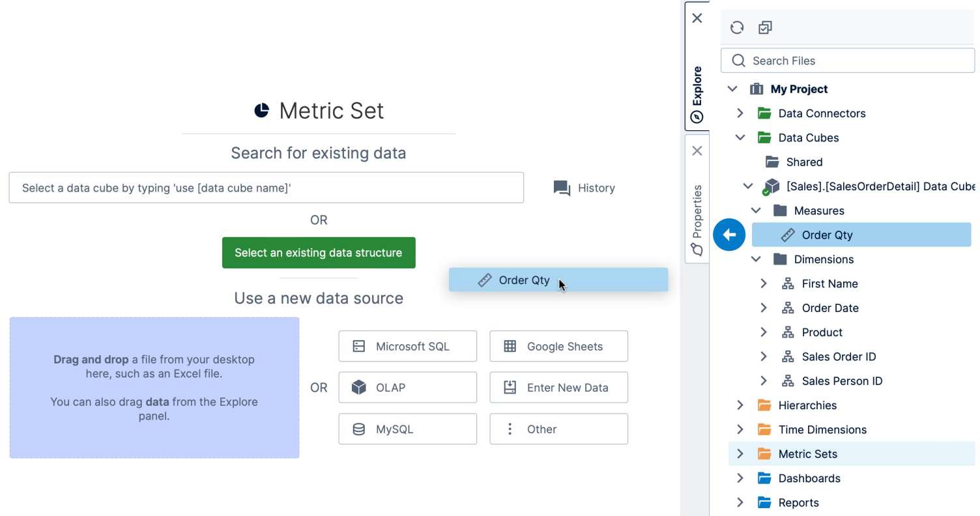Collapse the Data Cubes folder
980x516 pixels.
[740, 137]
